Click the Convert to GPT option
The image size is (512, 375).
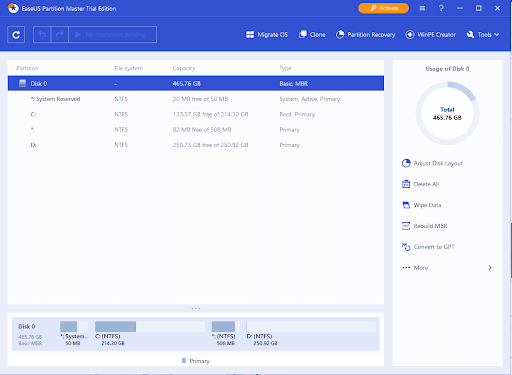[x=428, y=247]
